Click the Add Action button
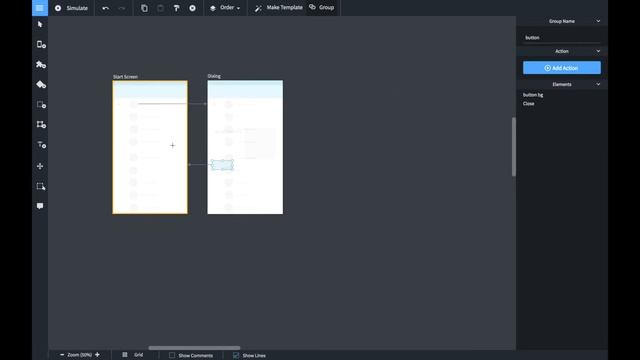This screenshot has height=360, width=640. click(562, 68)
